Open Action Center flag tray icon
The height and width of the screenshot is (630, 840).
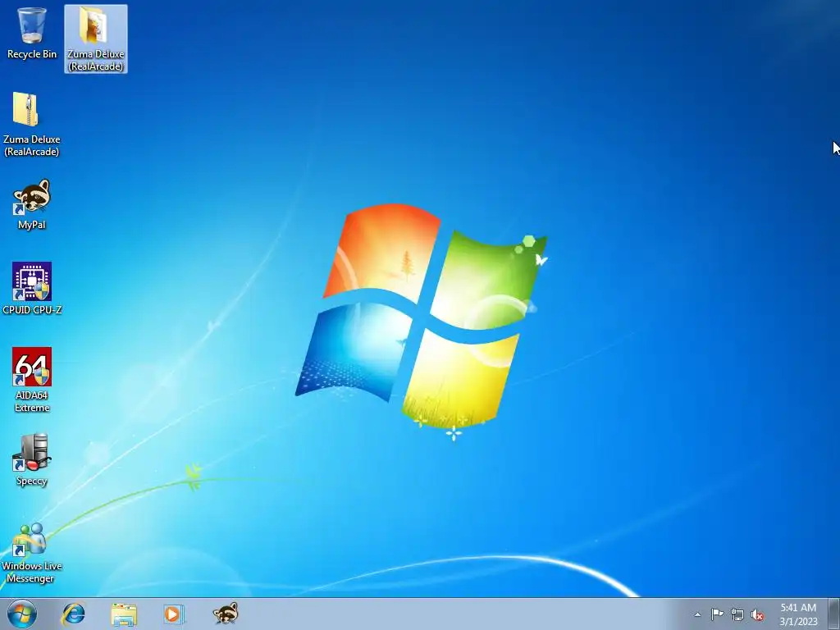[717, 614]
